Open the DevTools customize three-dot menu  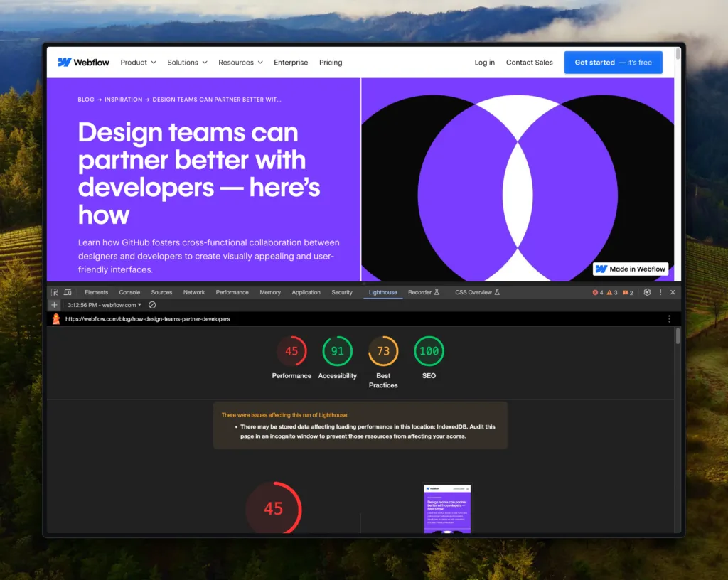coord(660,292)
